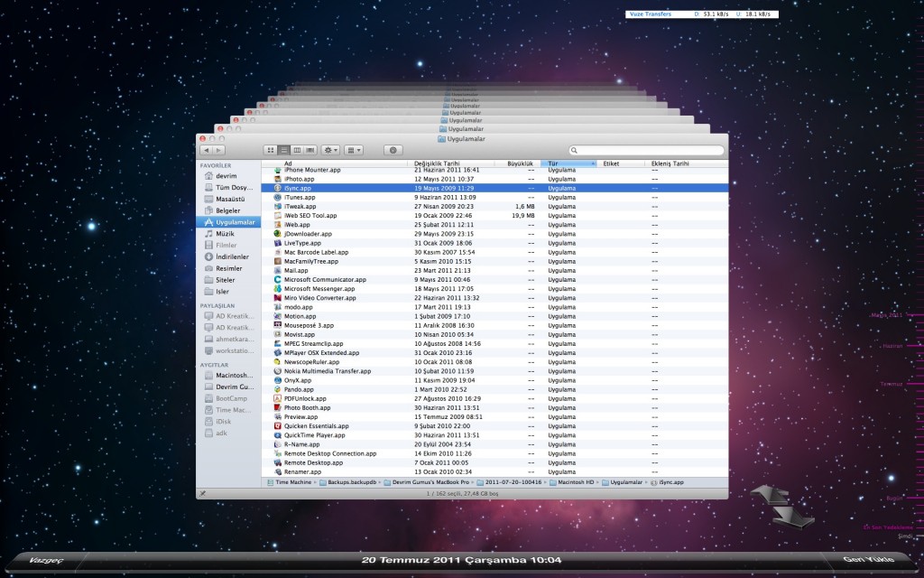Select Preview.app row
Image resolution: width=924 pixels, height=578 pixels.
coord(495,416)
